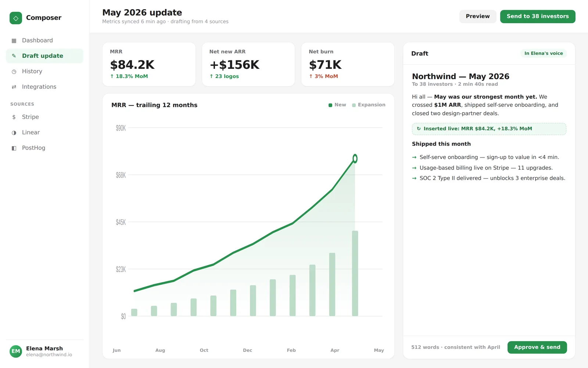Click the '3% MoM' burn text
This screenshot has height=368, width=588.
click(x=323, y=76)
